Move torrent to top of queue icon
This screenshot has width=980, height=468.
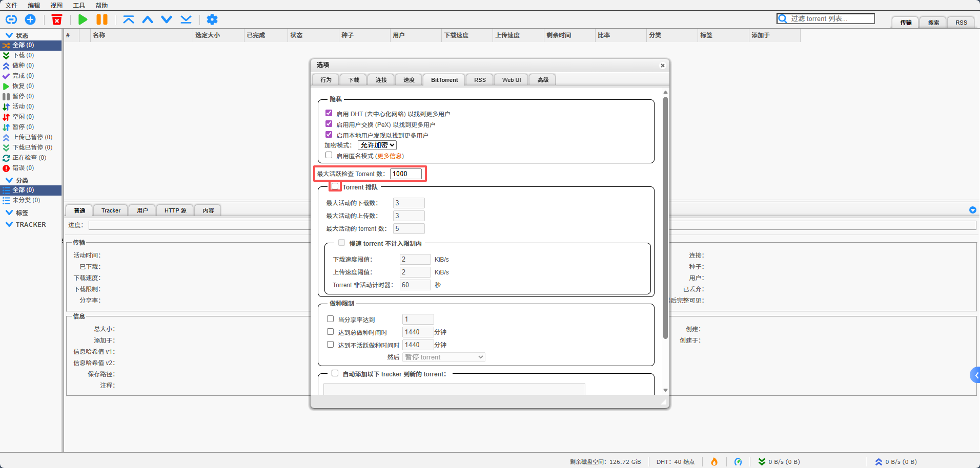click(x=128, y=19)
